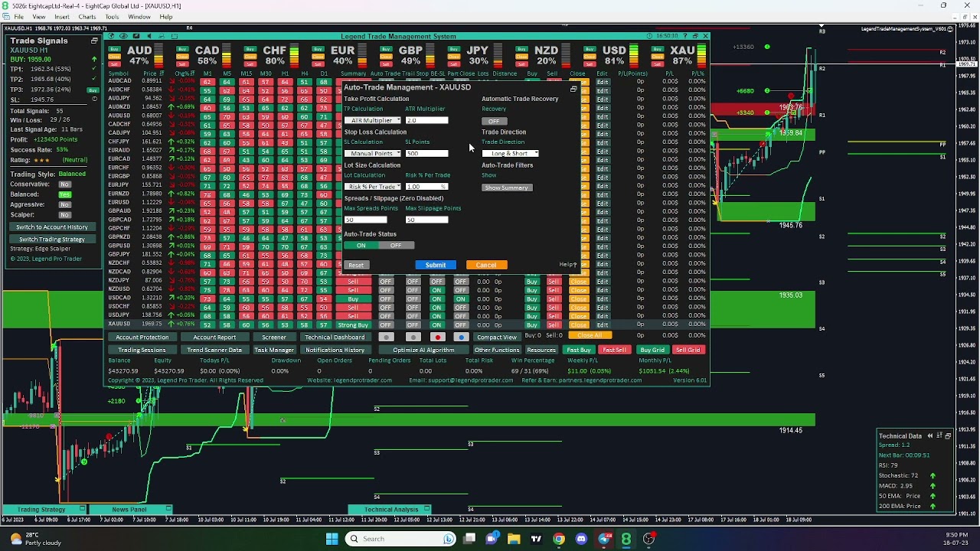Open the Charts menu
Image resolution: width=980 pixels, height=551 pixels.
87,17
